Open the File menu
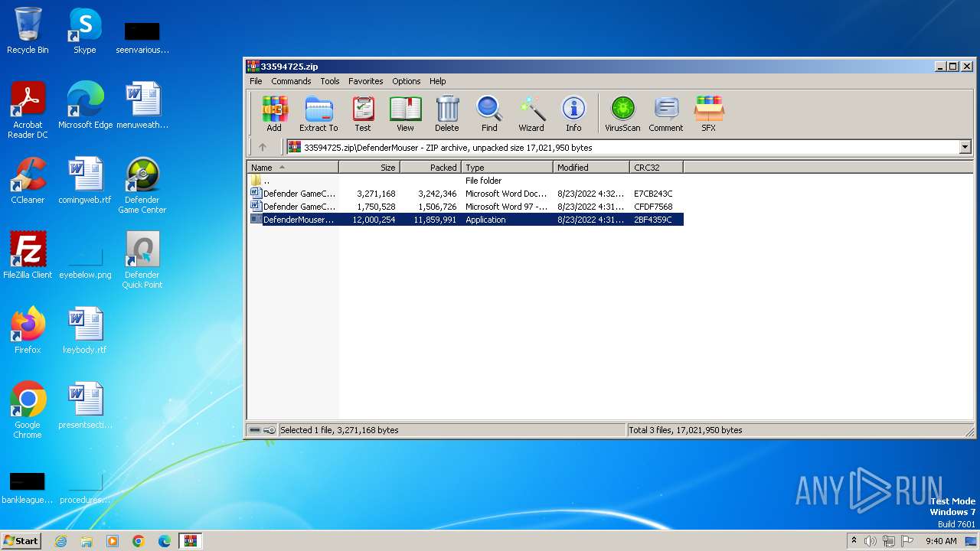The height and width of the screenshot is (551, 980). 256,81
